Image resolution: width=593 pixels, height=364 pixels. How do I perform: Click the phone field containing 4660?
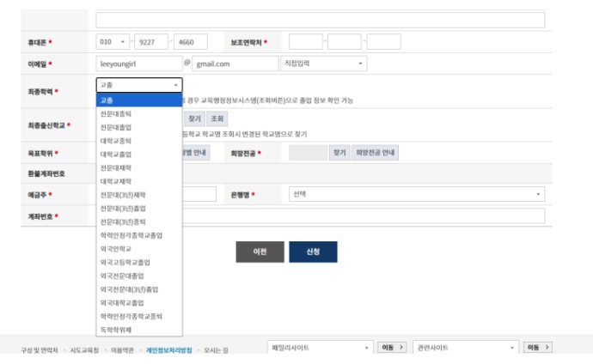pos(190,42)
